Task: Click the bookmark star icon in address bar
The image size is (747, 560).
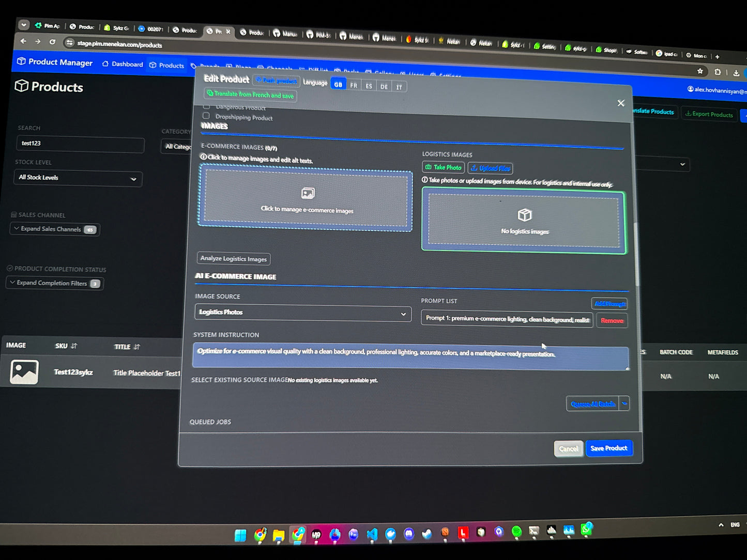Action: 700,71
